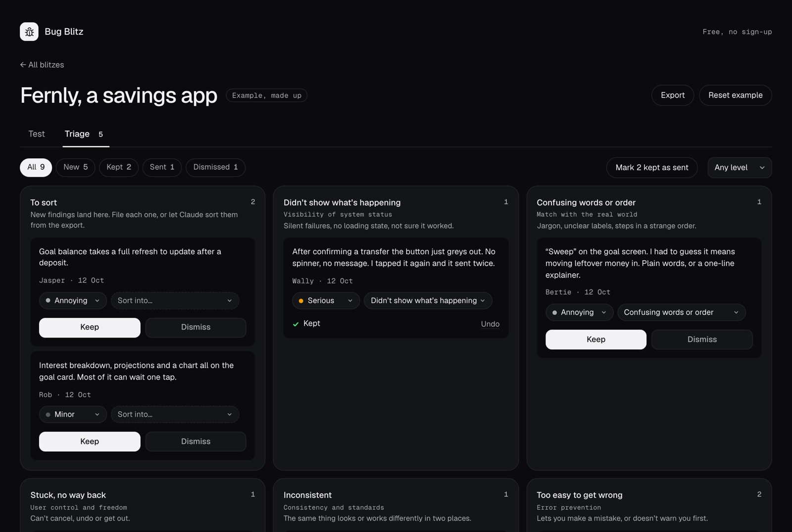Click the Inconsistent column heading

click(307, 495)
